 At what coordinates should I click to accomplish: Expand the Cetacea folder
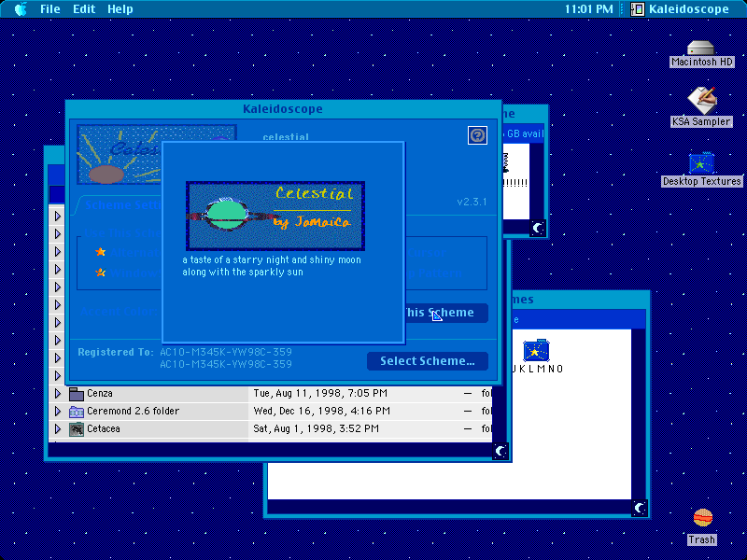(58, 428)
